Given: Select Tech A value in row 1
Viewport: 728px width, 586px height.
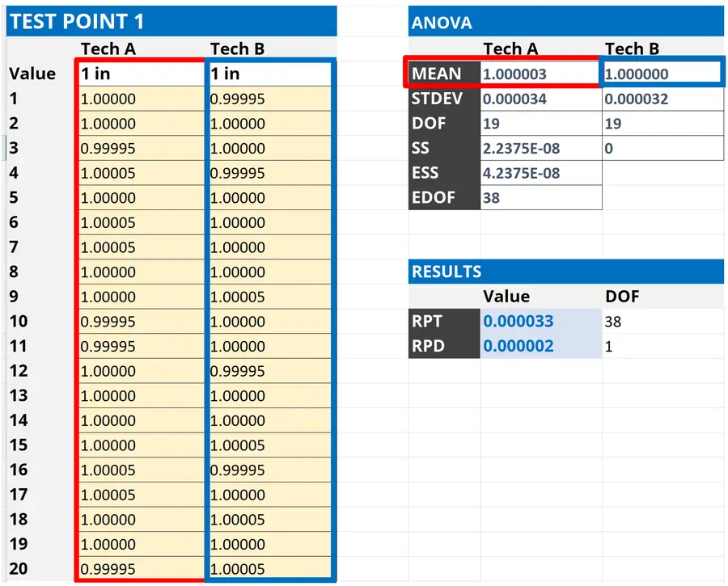Looking at the screenshot, I should pyautogui.click(x=141, y=99).
